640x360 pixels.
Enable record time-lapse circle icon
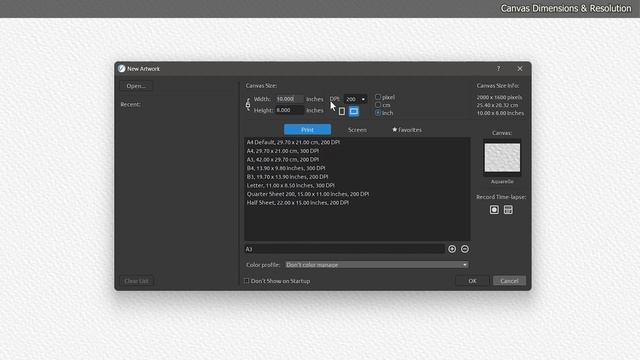coord(494,210)
